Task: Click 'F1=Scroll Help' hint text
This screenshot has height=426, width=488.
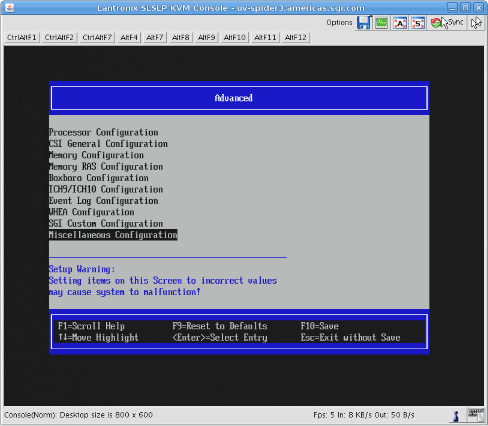Action: point(91,326)
